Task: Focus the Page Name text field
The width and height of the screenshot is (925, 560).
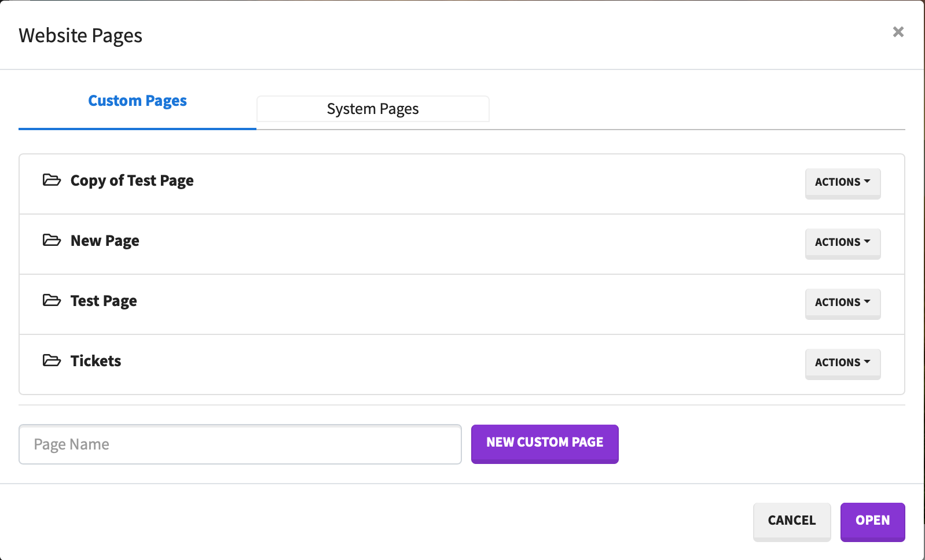Action: (240, 444)
